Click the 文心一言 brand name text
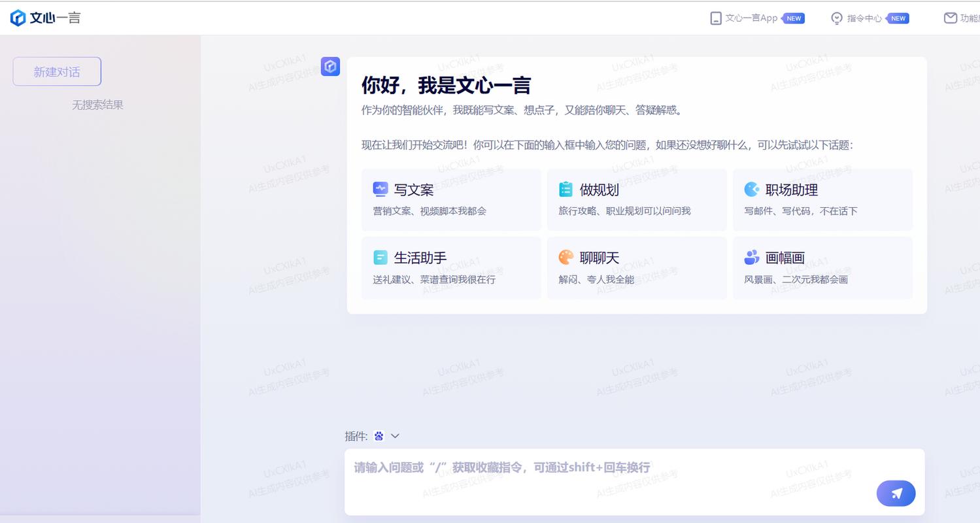Viewport: 980px width, 523px height. [55, 18]
